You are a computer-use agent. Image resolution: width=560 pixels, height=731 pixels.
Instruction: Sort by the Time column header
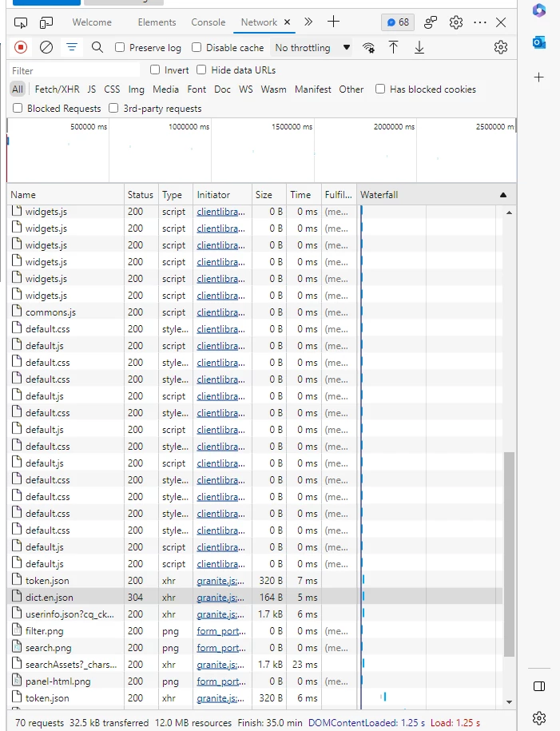point(304,195)
